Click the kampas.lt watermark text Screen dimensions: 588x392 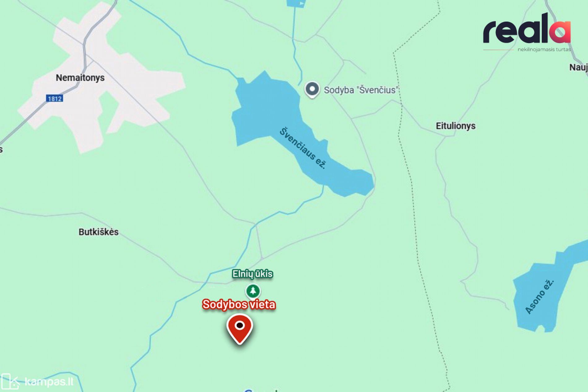tap(49, 382)
